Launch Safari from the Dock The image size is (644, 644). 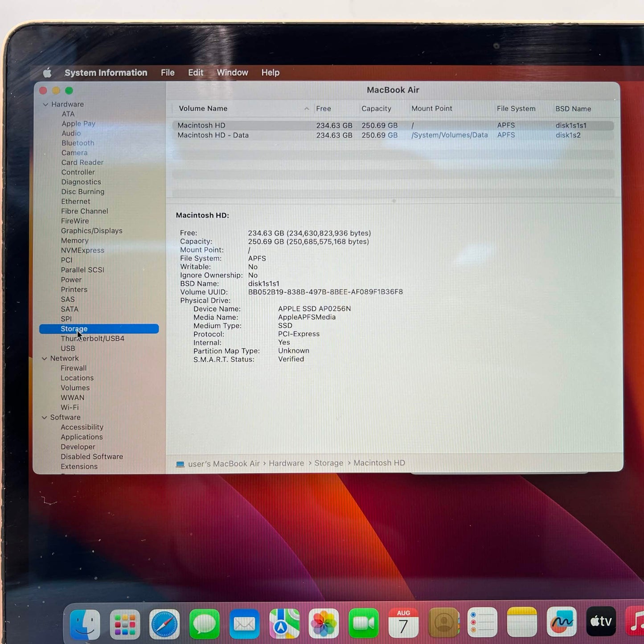coord(164,624)
